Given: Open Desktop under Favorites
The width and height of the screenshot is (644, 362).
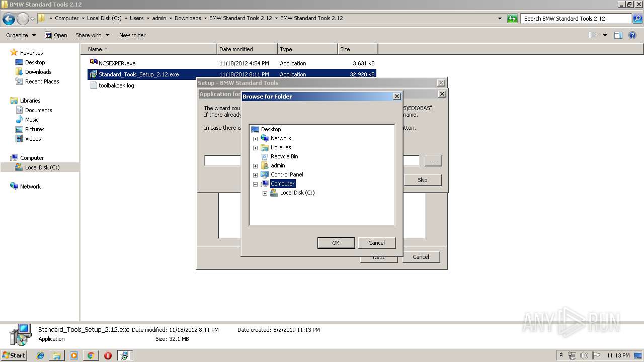Looking at the screenshot, I should (x=35, y=62).
